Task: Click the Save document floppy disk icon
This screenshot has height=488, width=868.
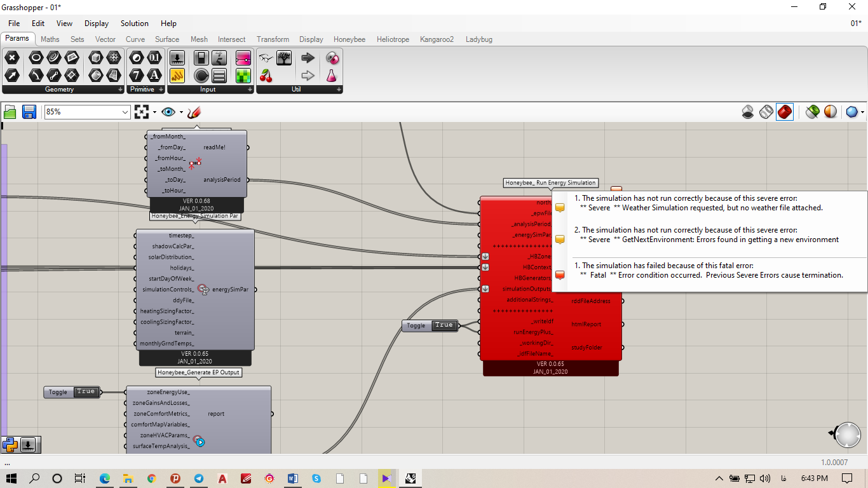Action: (x=29, y=112)
